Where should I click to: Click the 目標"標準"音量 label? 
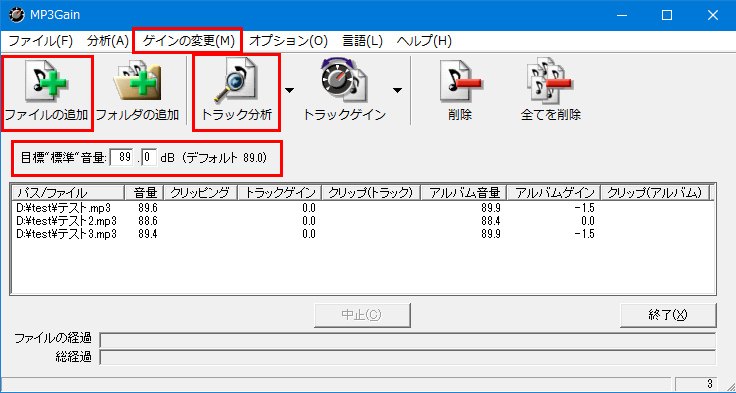point(64,158)
